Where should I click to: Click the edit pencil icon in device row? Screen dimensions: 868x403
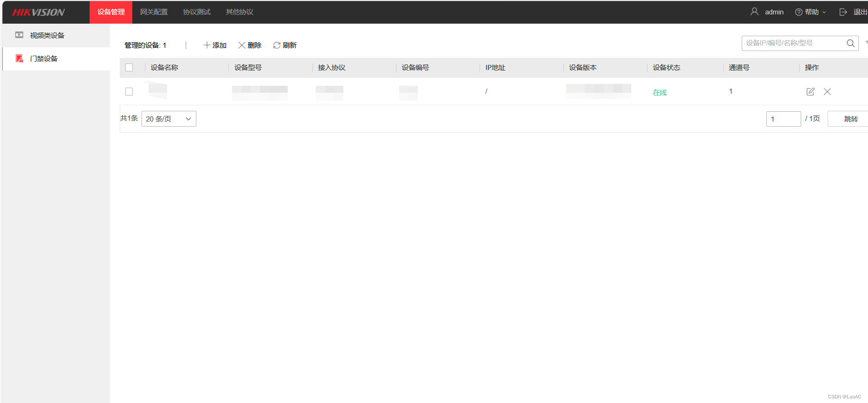tap(810, 92)
